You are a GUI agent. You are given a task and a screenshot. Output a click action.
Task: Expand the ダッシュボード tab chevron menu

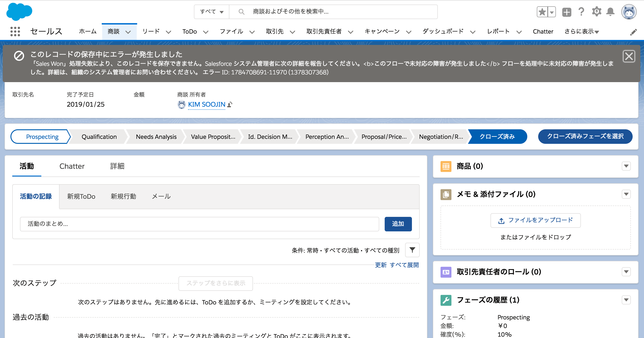pyautogui.click(x=473, y=32)
